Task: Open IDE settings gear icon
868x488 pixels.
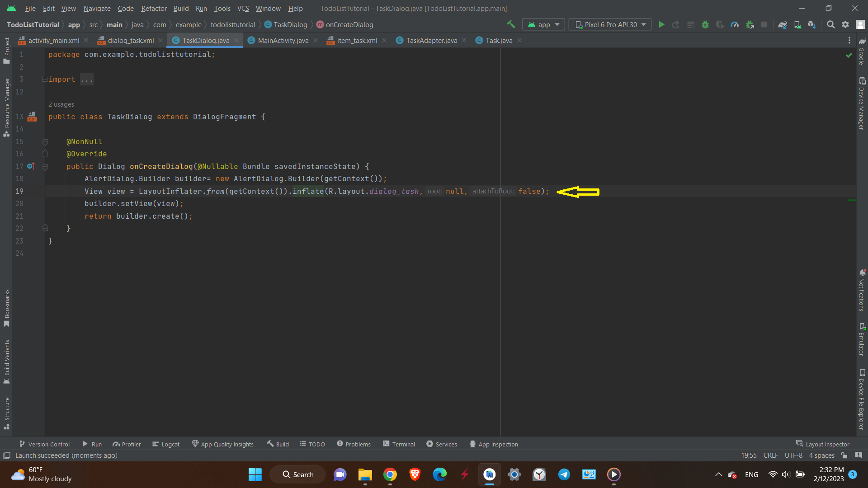Action: click(845, 24)
